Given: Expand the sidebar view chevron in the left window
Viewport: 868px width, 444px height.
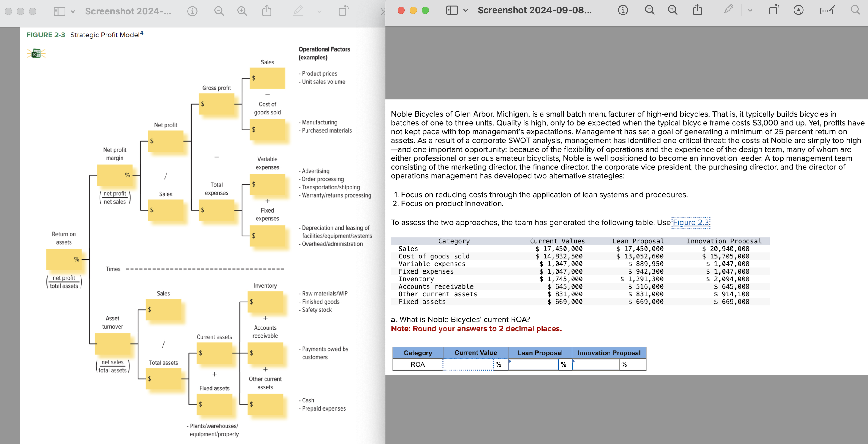Looking at the screenshot, I should (73, 11).
